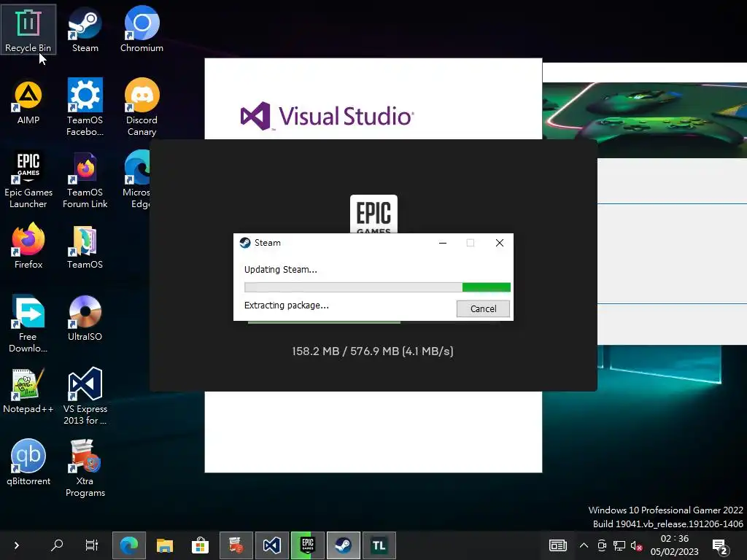Click the Visual Studio logo splash
Screen dimensions: 747x560
point(327,116)
